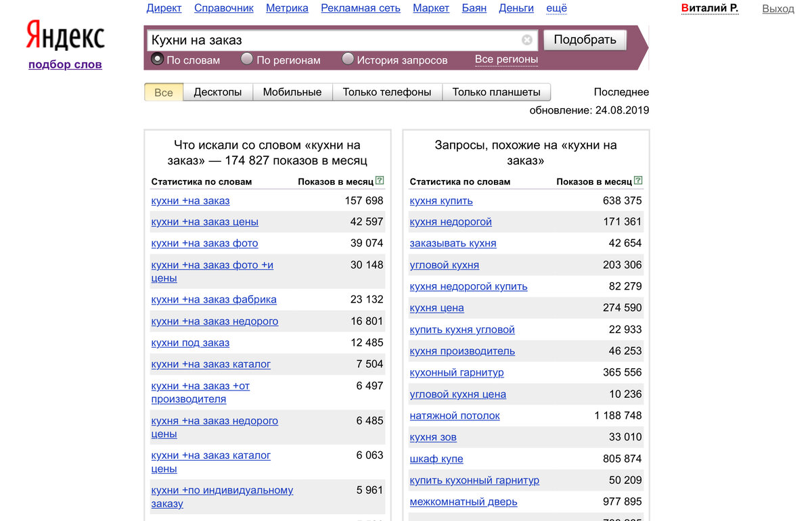Open the 'кухня цена' similar query

(436, 308)
